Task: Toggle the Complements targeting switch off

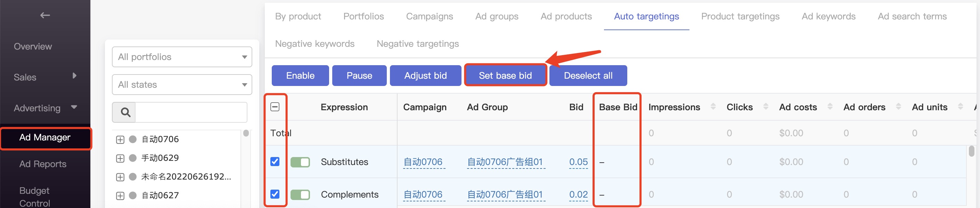Action: point(300,195)
